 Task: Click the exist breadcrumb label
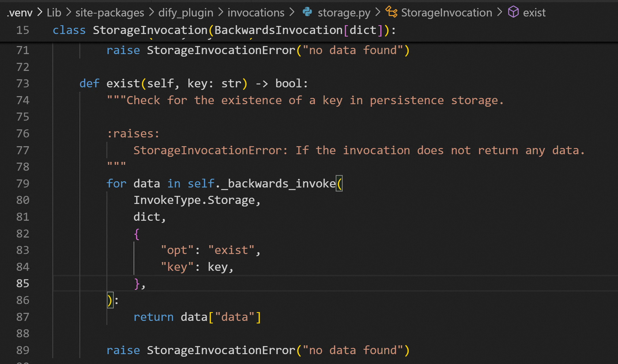point(534,13)
